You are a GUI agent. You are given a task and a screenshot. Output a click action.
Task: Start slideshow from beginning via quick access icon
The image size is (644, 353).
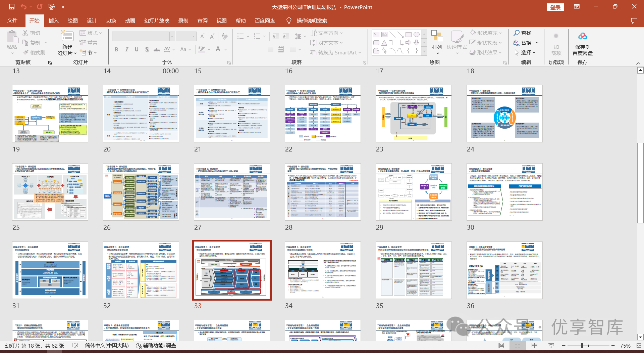[51, 7]
